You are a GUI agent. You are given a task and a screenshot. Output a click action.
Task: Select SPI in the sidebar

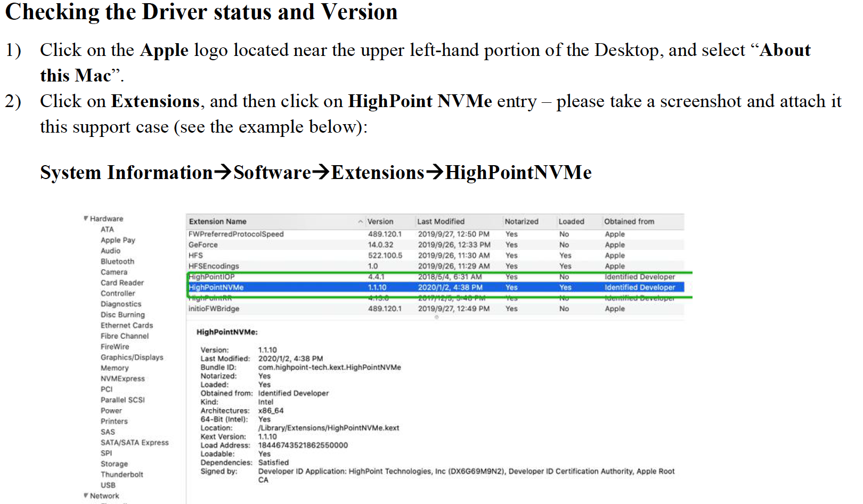pyautogui.click(x=107, y=453)
